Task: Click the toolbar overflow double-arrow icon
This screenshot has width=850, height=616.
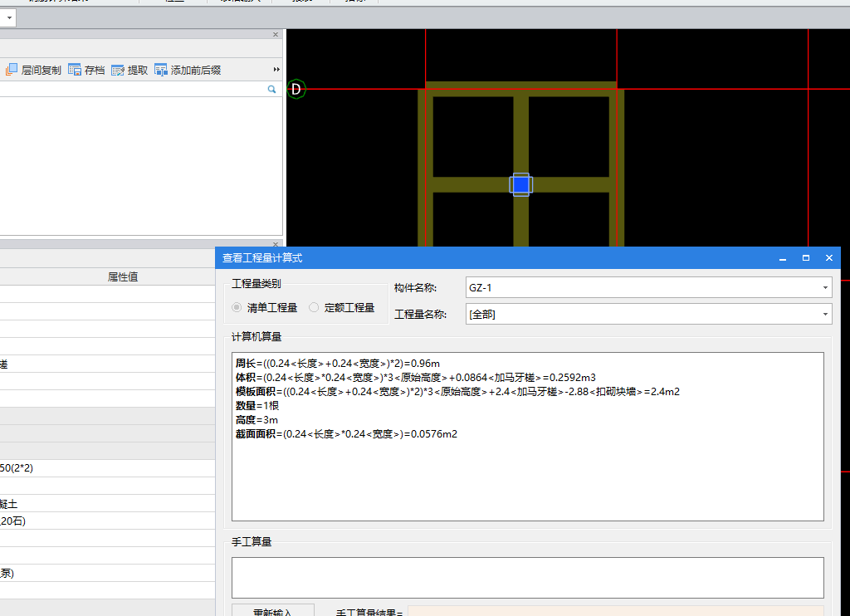Action: coord(276,70)
